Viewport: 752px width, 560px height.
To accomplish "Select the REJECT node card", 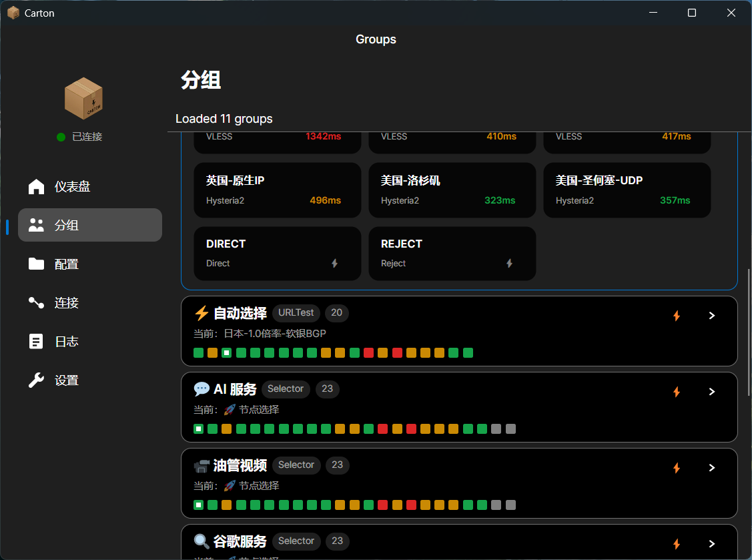I will click(452, 254).
